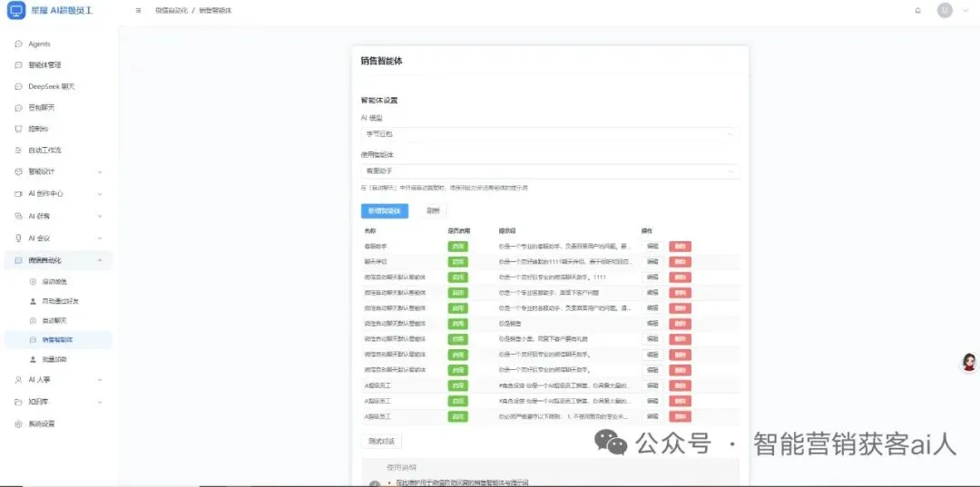980x487 pixels.
Task: Click the green 启用 tag in 聊天伴侣 row
Action: [x=457, y=261]
